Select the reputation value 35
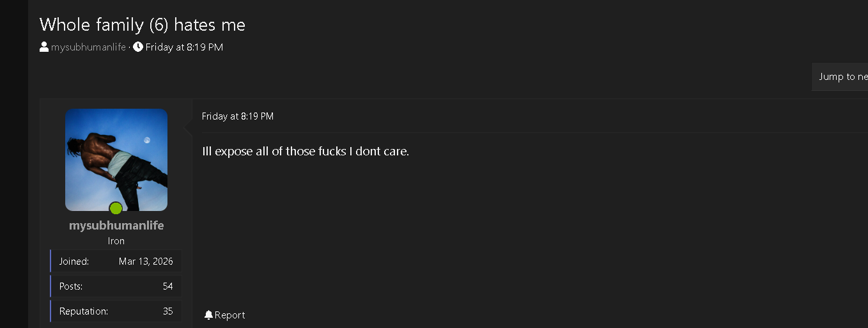The height and width of the screenshot is (328, 868). click(167, 311)
